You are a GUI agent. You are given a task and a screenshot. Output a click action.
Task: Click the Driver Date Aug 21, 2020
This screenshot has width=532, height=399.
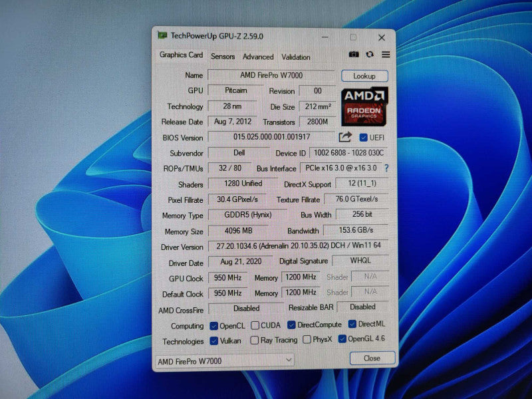241,261
